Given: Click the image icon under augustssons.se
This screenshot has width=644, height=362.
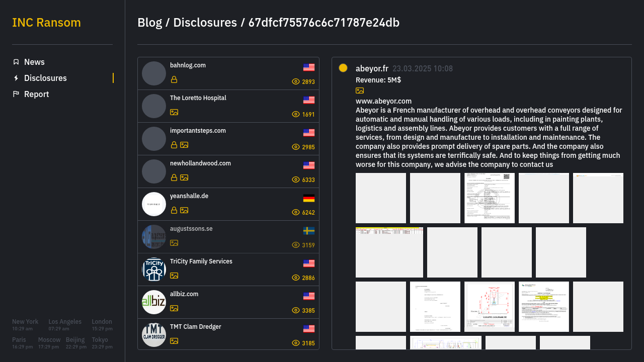Looking at the screenshot, I should pyautogui.click(x=174, y=243).
